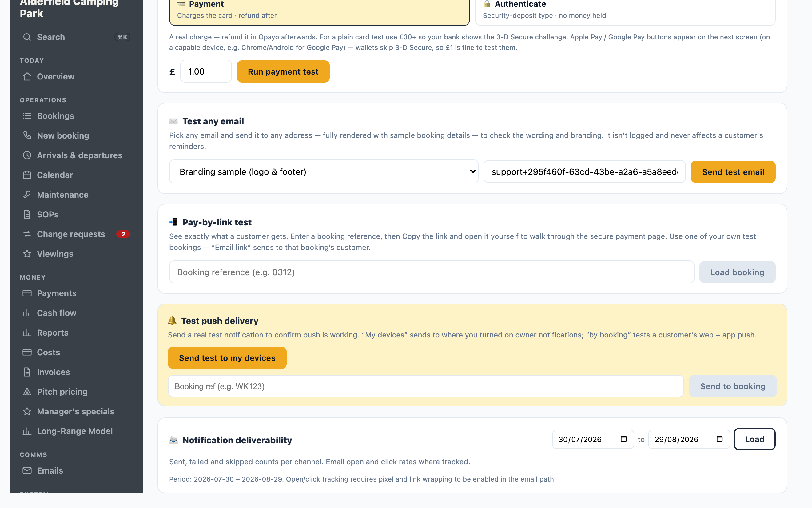Click the ⌘K search shortcut badge
Image resolution: width=812 pixels, height=508 pixels.
122,37
